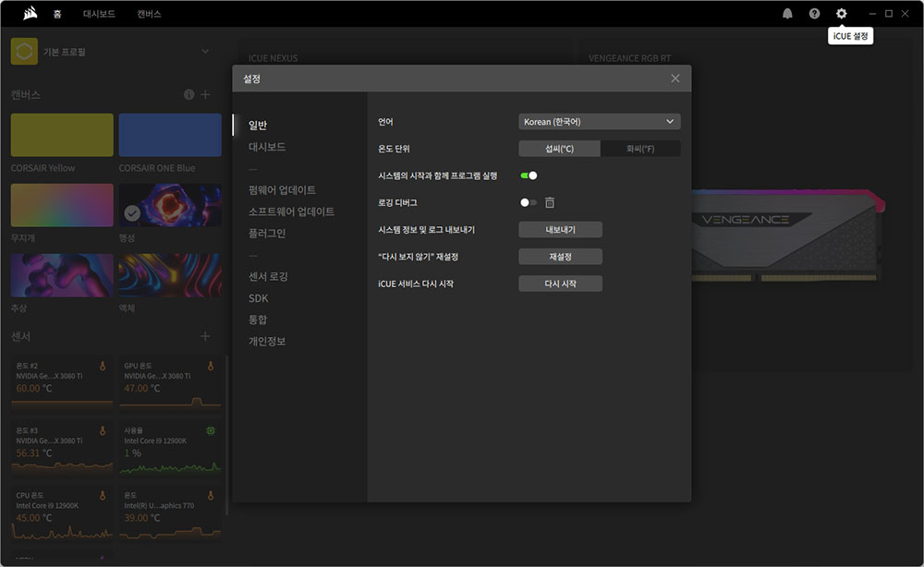Image resolution: width=924 pixels, height=567 pixels.
Task: Click thermometer icon on GPU 온도 sensor
Action: coord(211,367)
